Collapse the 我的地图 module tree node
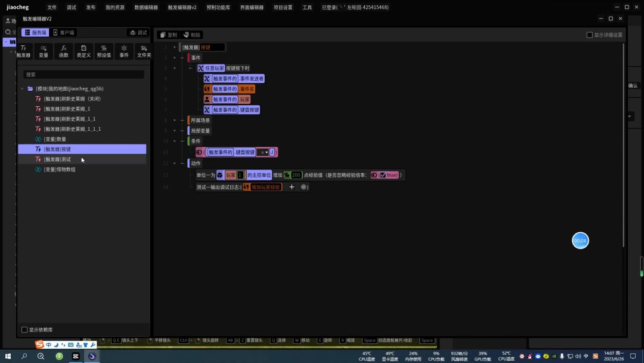Image resolution: width=644 pixels, height=363 pixels. [23, 89]
